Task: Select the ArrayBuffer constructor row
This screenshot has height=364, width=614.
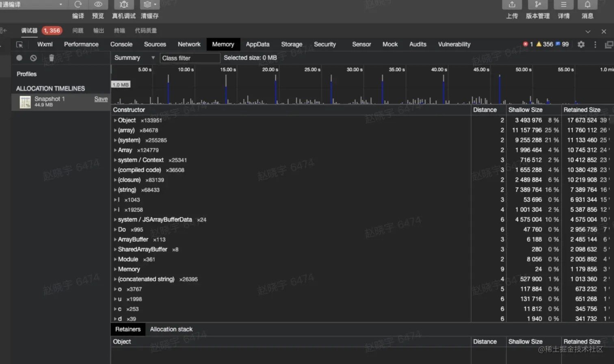Action: tap(361, 240)
